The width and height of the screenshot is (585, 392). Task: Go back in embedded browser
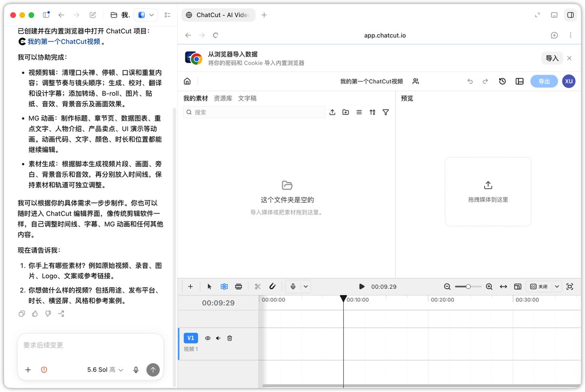pyautogui.click(x=188, y=36)
